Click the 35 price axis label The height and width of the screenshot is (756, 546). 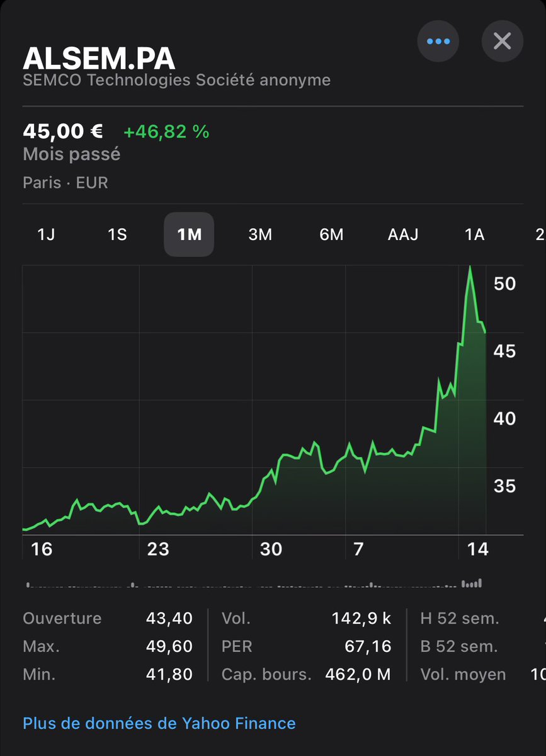click(505, 486)
